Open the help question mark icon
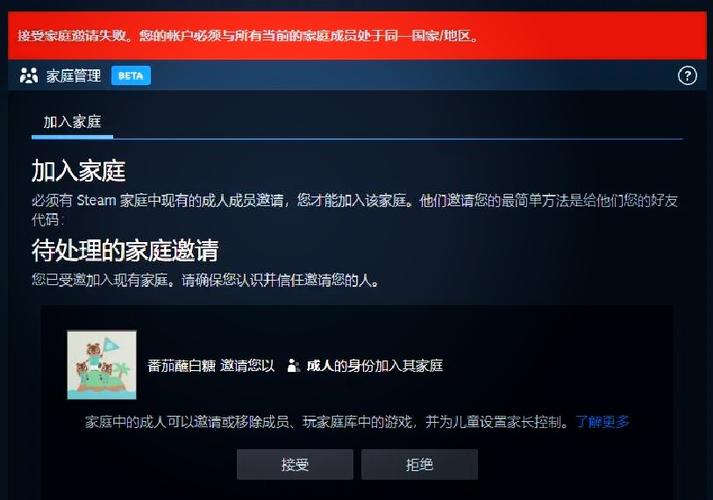713x500 pixels. point(687,75)
